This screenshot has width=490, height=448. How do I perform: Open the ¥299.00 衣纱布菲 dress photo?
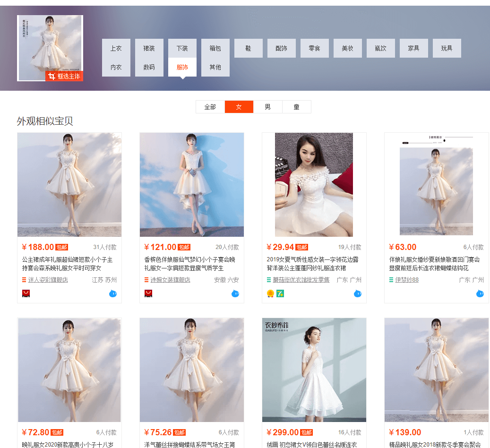[x=314, y=370]
